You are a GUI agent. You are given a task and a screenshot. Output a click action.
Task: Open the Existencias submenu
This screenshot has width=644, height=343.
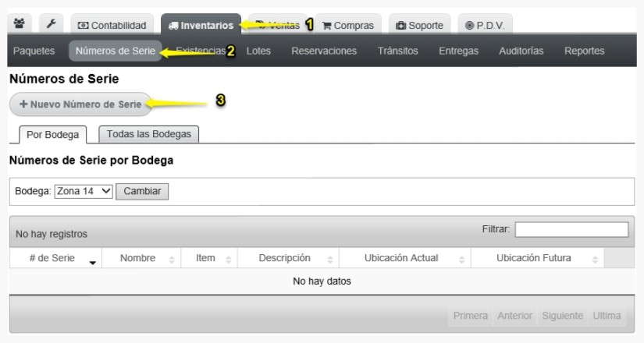click(201, 51)
